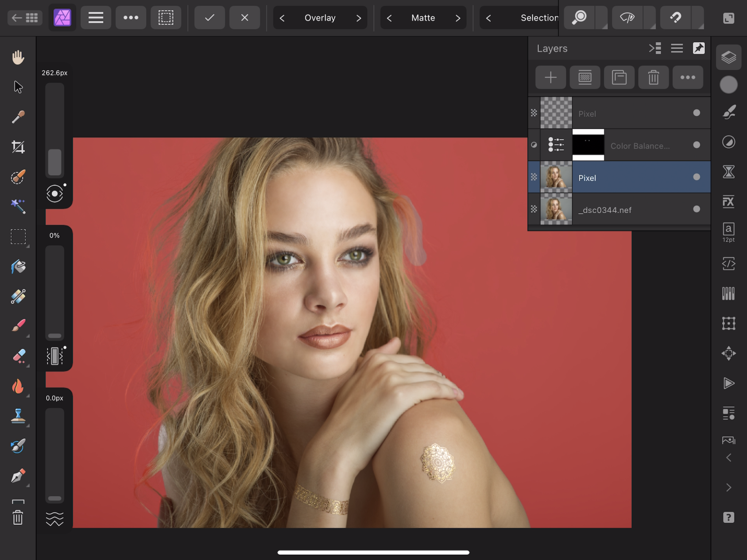Adjust the 0% slider
Image resolution: width=747 pixels, height=560 pixels.
(55, 292)
